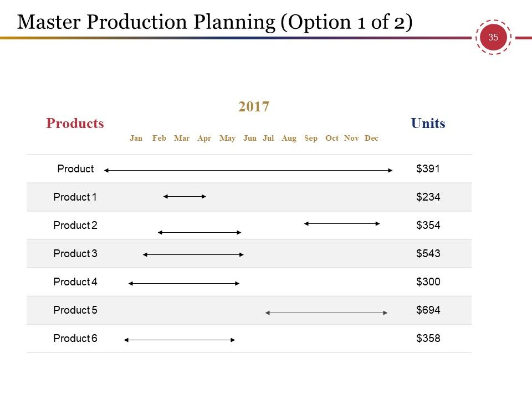The image size is (532, 399).
Task: Select the Master Production Planning title
Action: tap(215, 22)
